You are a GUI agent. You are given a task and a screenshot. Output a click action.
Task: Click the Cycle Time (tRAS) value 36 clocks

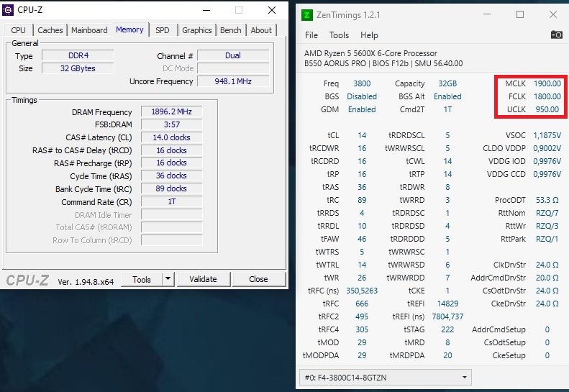tap(172, 176)
